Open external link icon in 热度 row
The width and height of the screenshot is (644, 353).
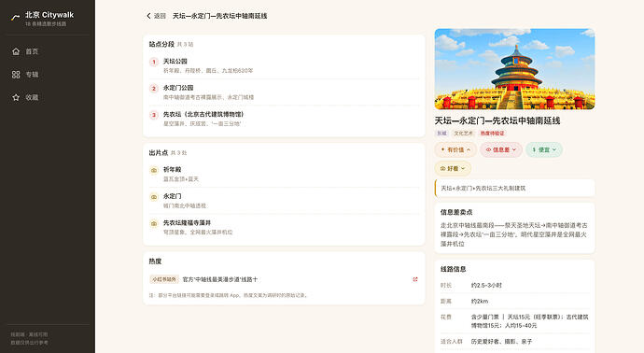pyautogui.click(x=414, y=279)
